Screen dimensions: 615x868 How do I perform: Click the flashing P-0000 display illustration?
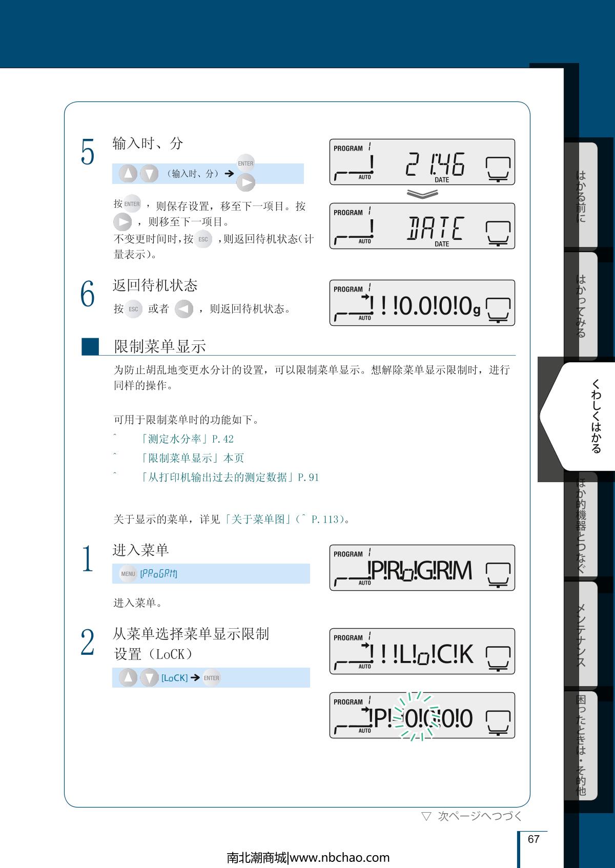coord(422,715)
